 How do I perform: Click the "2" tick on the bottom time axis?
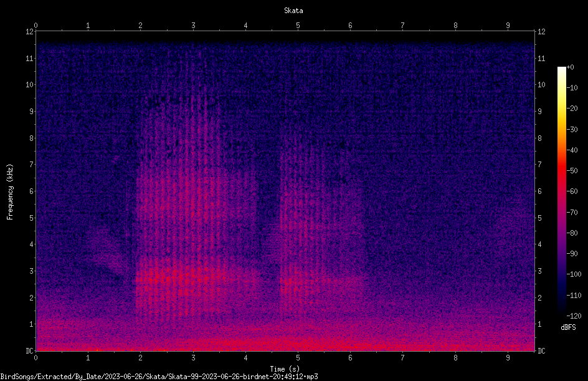140,358
